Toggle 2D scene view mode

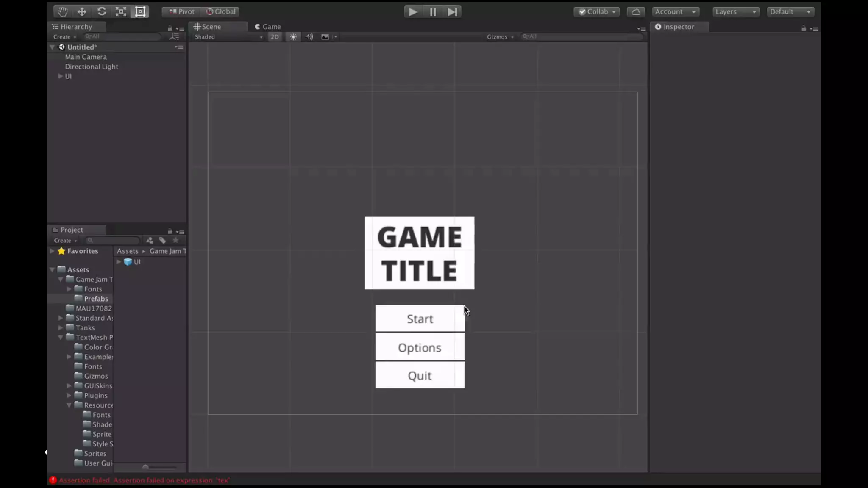(275, 37)
